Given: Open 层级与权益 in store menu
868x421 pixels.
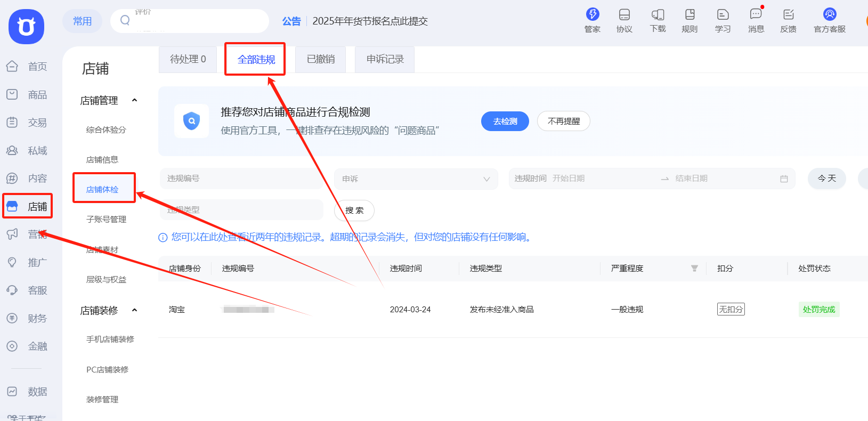Looking at the screenshot, I should 106,280.
